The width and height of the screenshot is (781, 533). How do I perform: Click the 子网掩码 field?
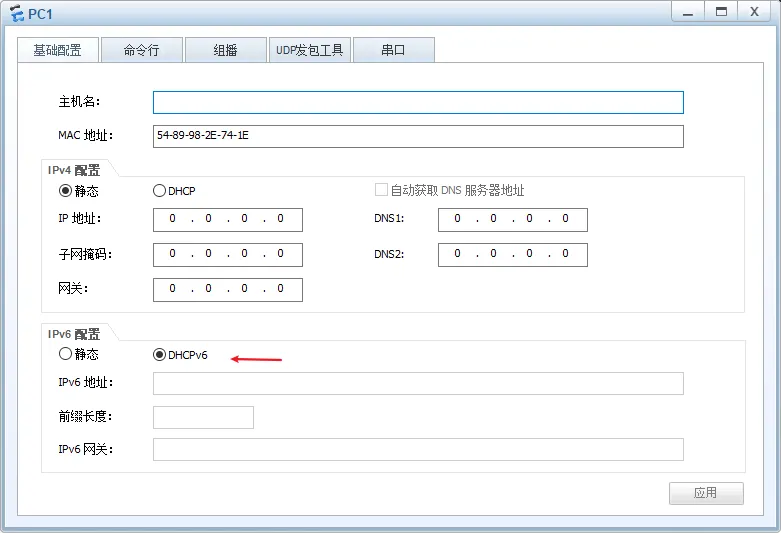pos(228,255)
